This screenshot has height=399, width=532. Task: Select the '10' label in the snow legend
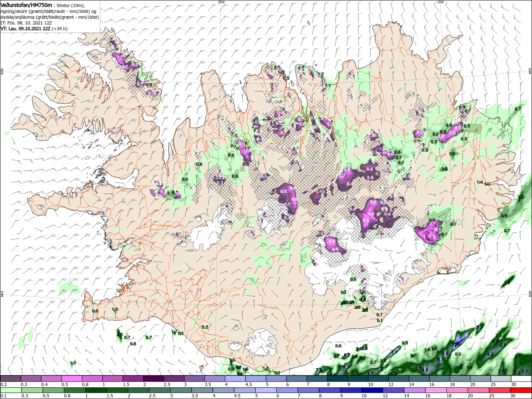point(370,385)
